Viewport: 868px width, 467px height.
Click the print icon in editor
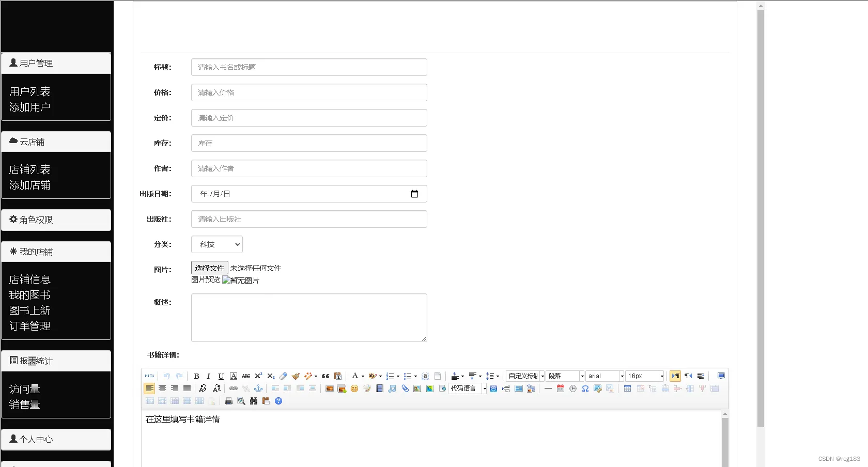[229, 401]
